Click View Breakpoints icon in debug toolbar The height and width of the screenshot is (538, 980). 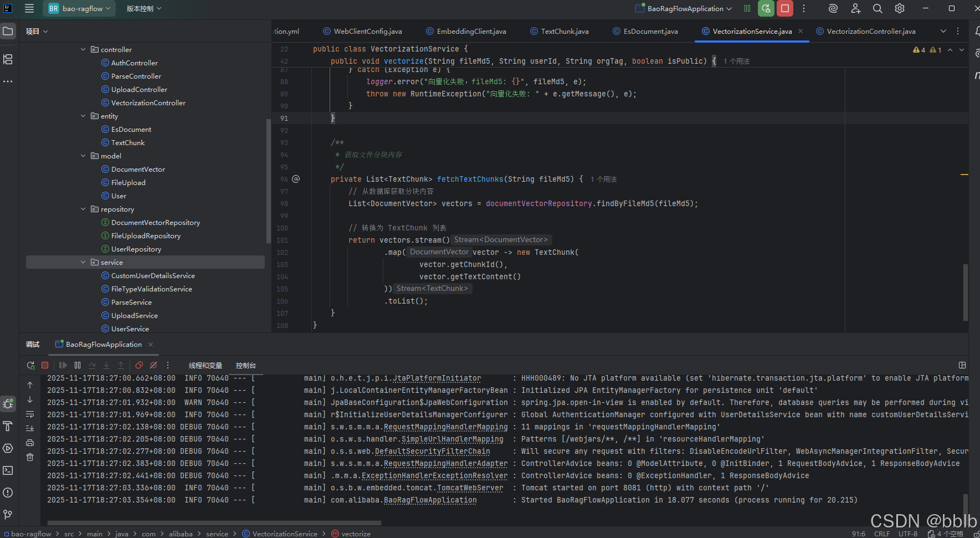(x=139, y=365)
